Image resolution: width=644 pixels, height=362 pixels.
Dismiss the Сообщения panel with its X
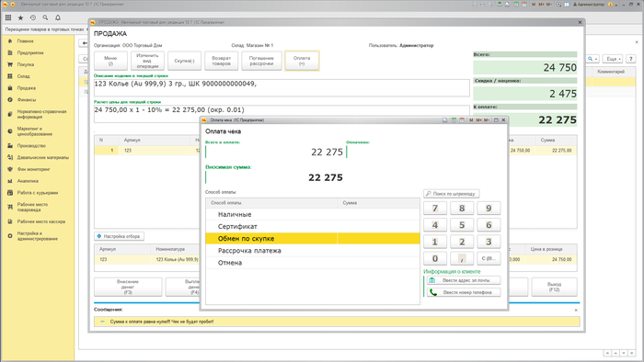pyautogui.click(x=576, y=310)
